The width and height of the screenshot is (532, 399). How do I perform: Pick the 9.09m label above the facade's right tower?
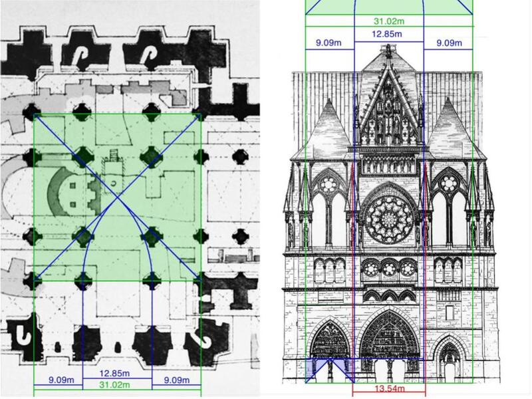(450, 43)
